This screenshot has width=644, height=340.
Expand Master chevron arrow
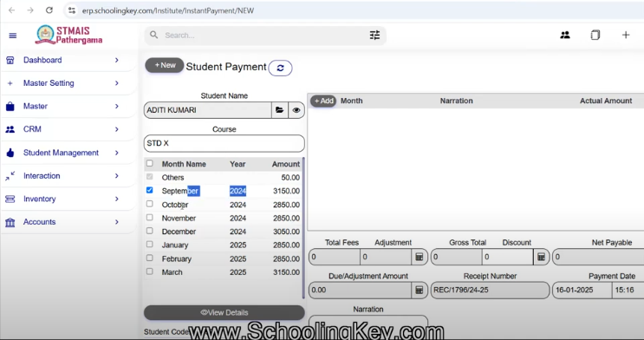[x=117, y=106]
